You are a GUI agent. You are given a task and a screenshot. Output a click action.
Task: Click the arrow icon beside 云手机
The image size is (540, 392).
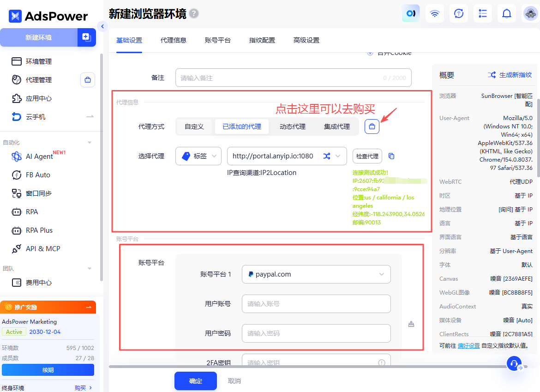[x=90, y=117]
